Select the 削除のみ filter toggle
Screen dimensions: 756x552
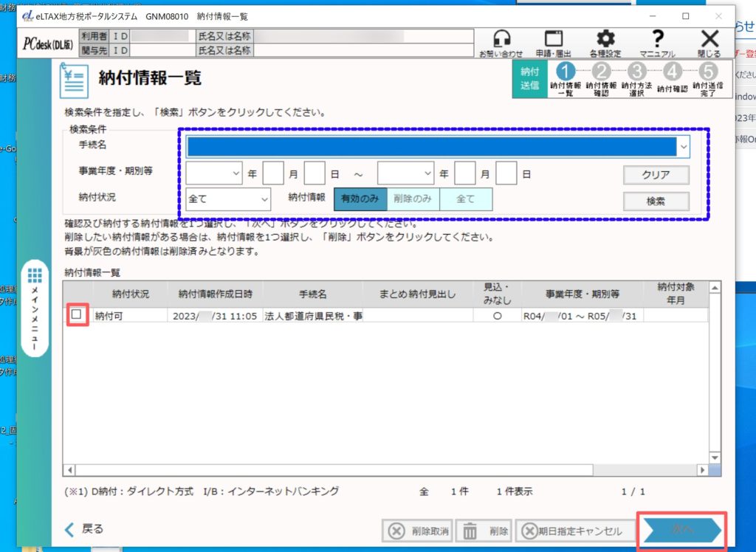tap(413, 199)
